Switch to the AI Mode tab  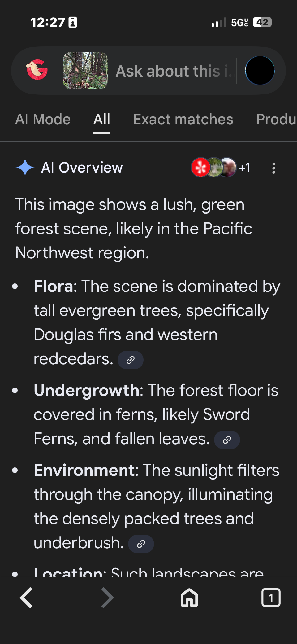(x=43, y=119)
